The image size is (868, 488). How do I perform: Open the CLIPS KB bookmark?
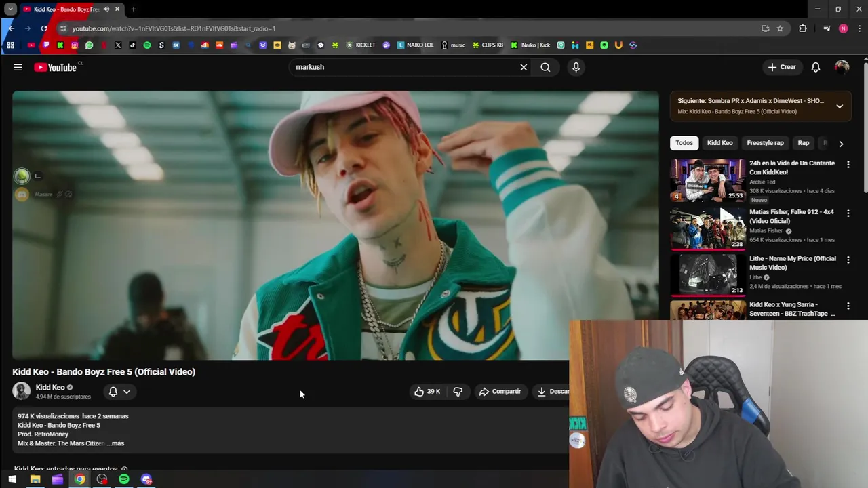(x=488, y=45)
